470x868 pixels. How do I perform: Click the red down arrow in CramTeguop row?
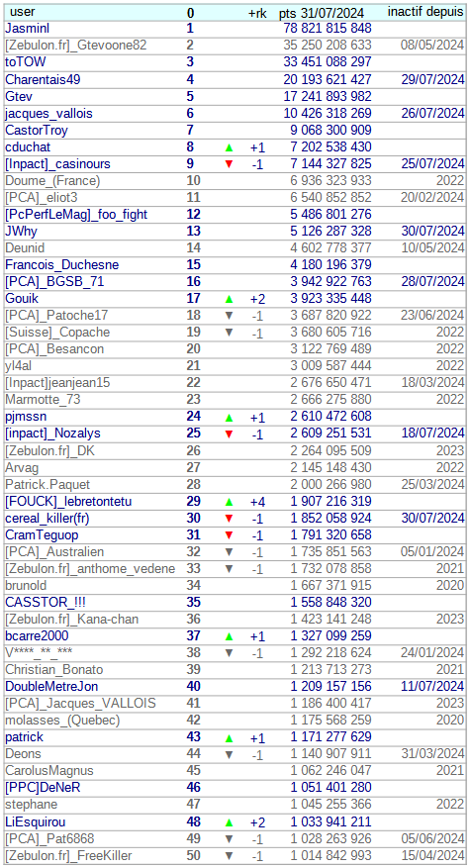229,535
